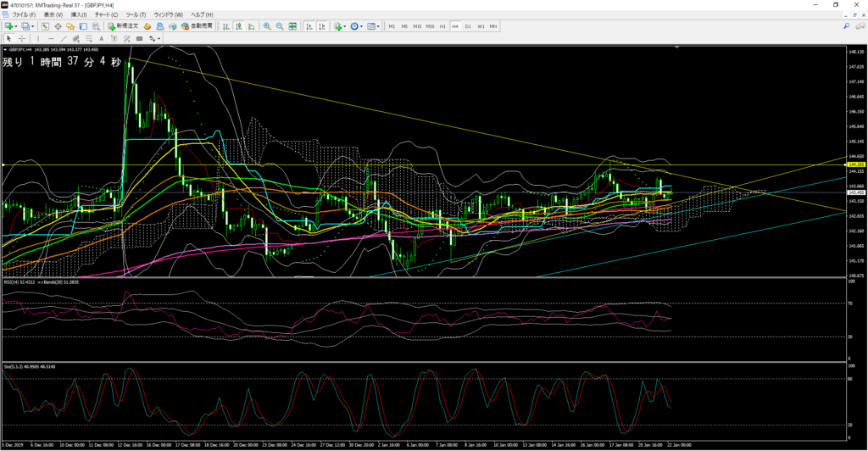This screenshot has height=451, width=868.
Task: Expand the templates dropdown arrow
Action: pyautogui.click(x=378, y=26)
